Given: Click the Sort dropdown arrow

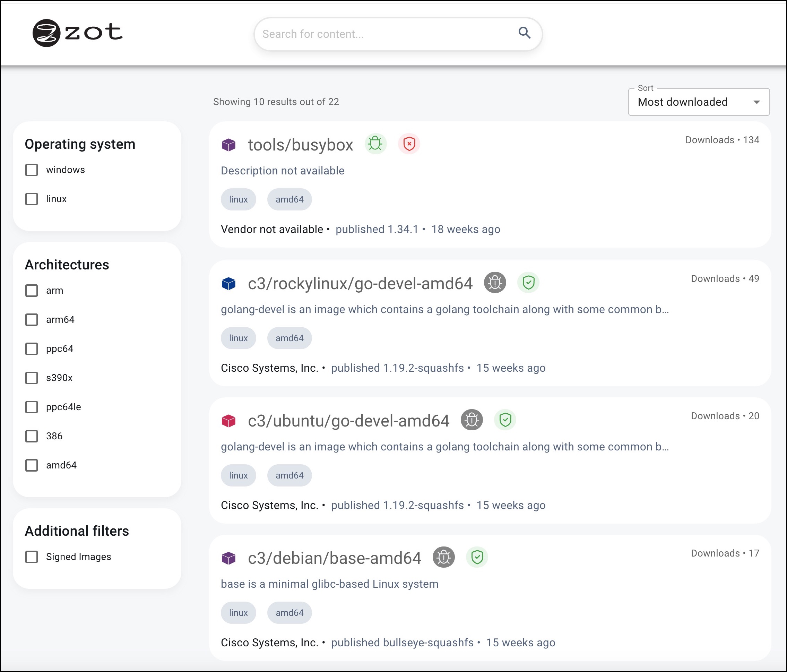Looking at the screenshot, I should 756,102.
